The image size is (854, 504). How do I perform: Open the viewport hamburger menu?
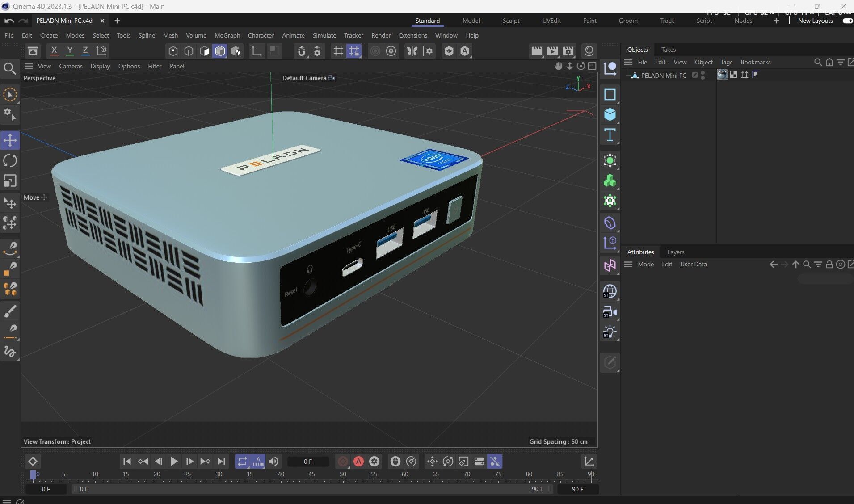tap(29, 66)
